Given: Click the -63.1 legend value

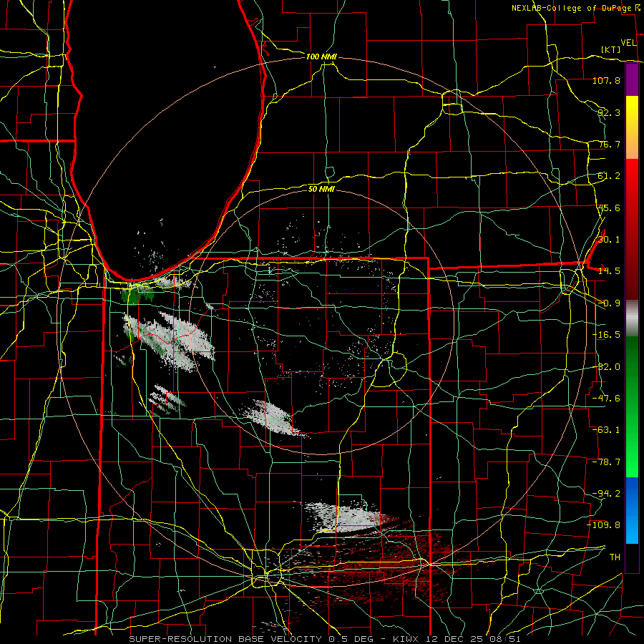Looking at the screenshot, I should [606, 430].
